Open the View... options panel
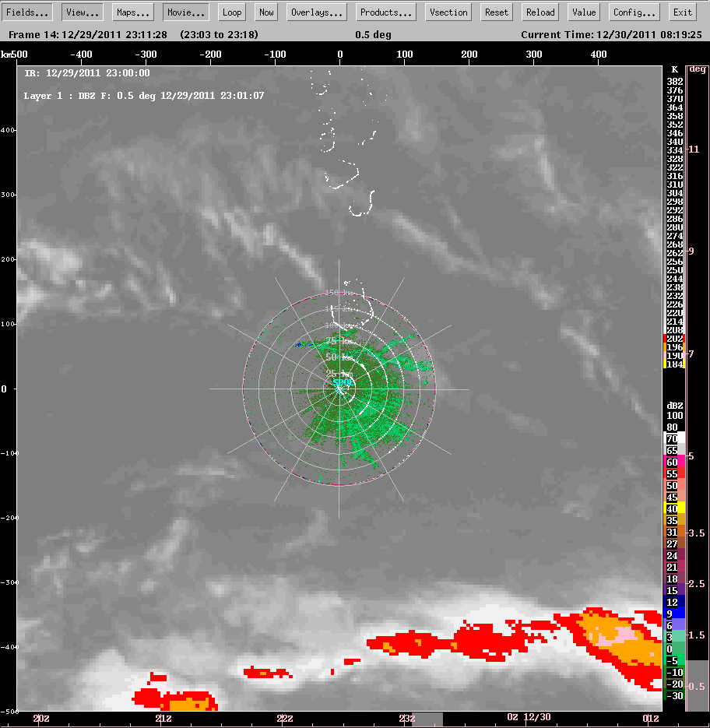 click(x=82, y=12)
